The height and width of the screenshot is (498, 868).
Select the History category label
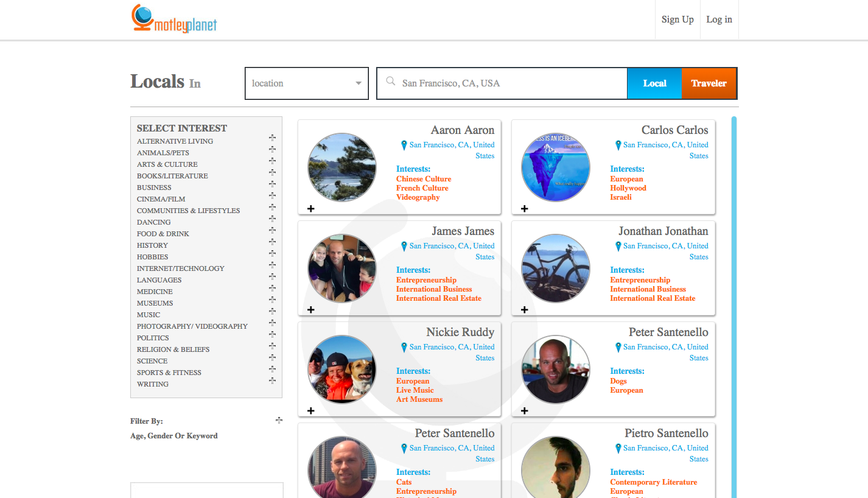(x=152, y=245)
